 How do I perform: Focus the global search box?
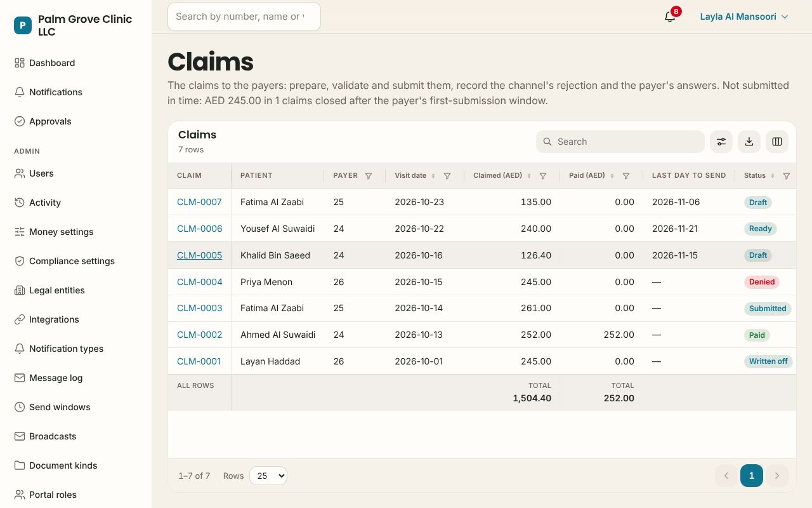tap(244, 17)
